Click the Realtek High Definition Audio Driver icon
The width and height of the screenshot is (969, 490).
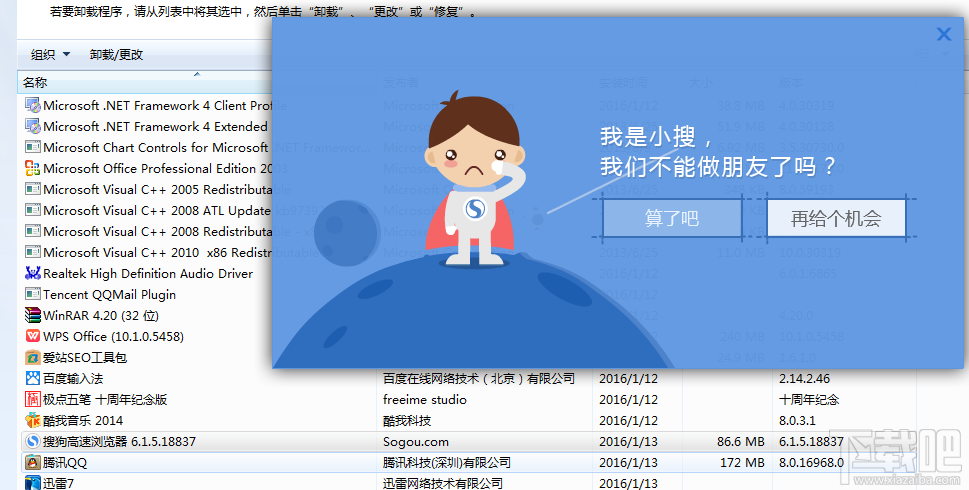click(32, 273)
